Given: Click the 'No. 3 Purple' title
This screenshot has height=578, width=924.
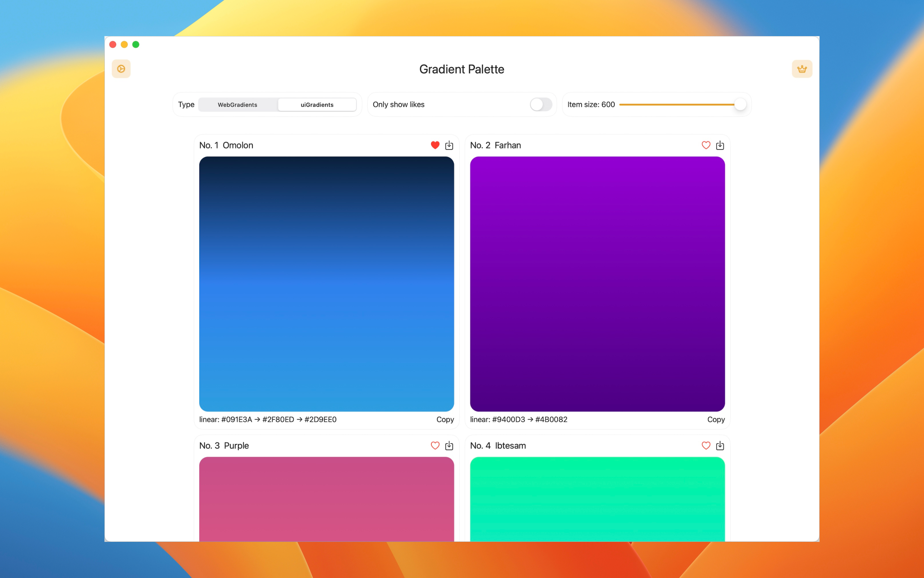Looking at the screenshot, I should tap(224, 445).
